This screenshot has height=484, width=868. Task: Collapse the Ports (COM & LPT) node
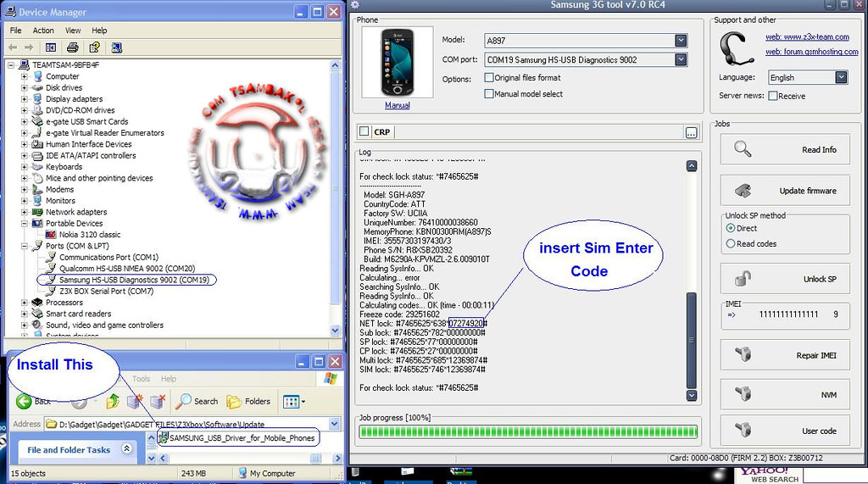click(25, 246)
